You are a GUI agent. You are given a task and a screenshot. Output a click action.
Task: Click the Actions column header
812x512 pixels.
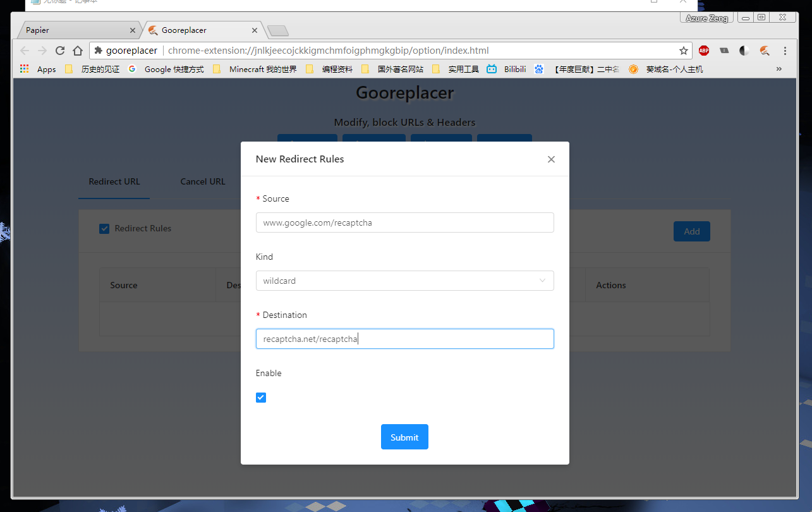coord(611,285)
